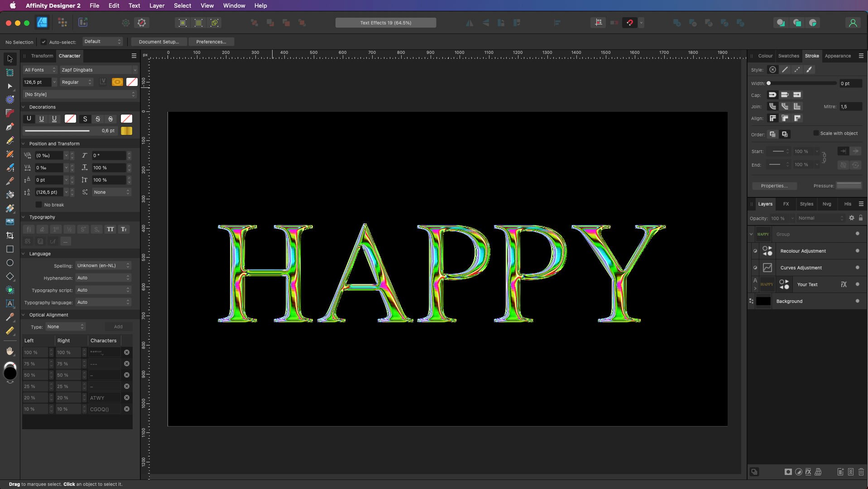The image size is (868, 489).
Task: Select the Artistic Text tool
Action: click(x=10, y=303)
